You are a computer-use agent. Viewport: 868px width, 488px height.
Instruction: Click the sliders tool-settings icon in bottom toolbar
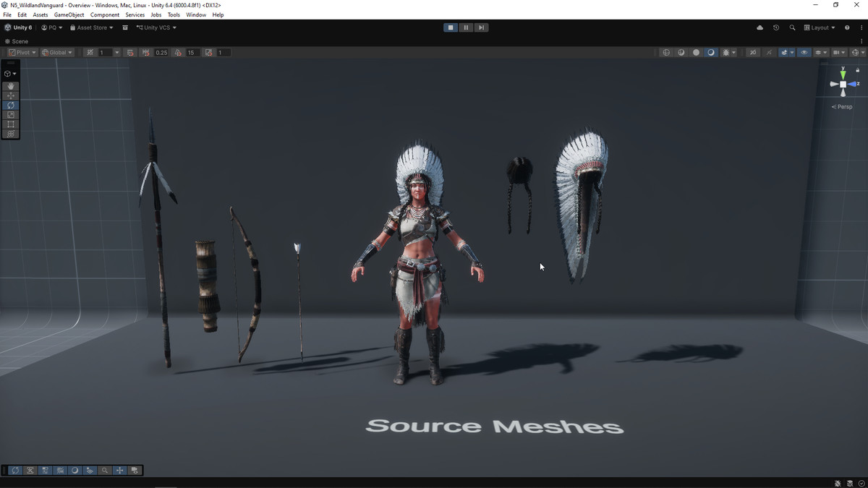click(45, 471)
